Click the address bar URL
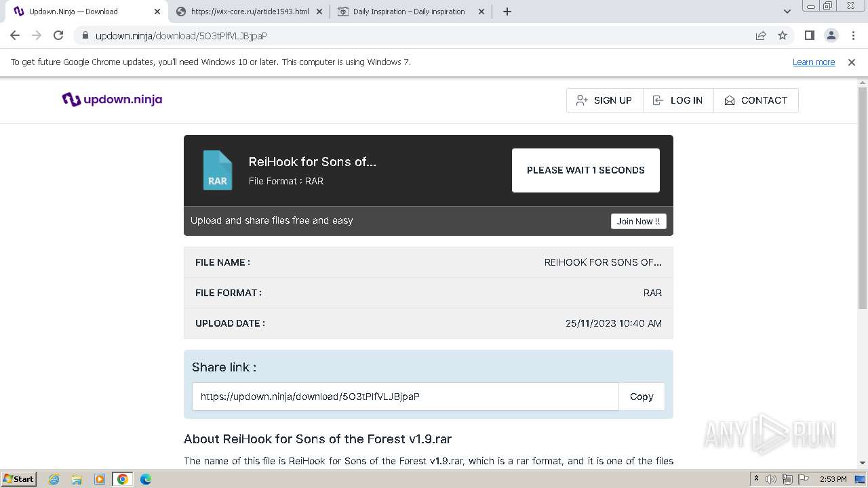Image resolution: width=868 pixels, height=488 pixels. (x=182, y=36)
